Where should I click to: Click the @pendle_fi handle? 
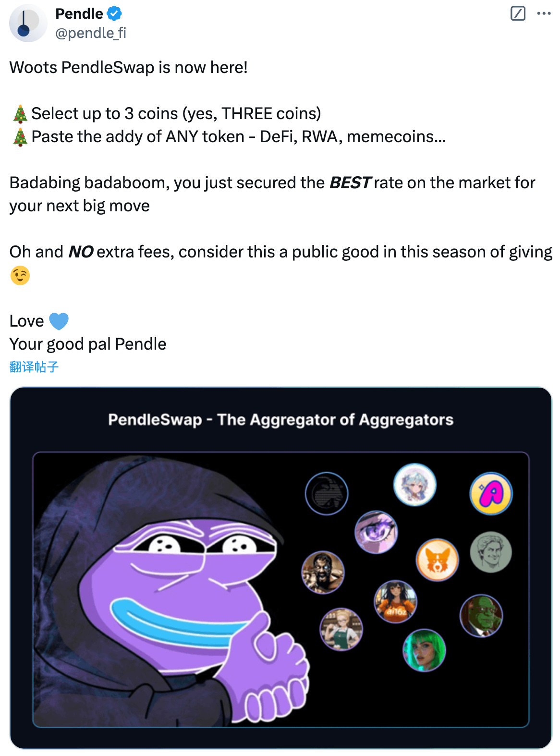coord(91,33)
